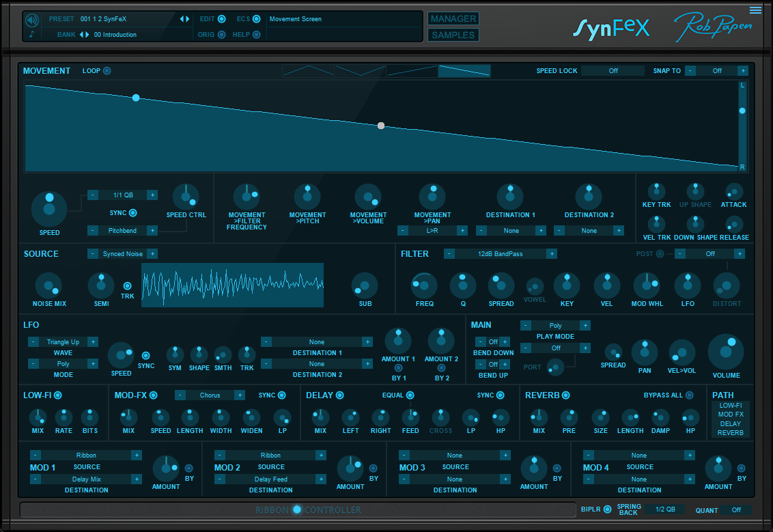The width and height of the screenshot is (773, 532).
Task: Toggle the movement LOOP switch
Action: (x=107, y=71)
